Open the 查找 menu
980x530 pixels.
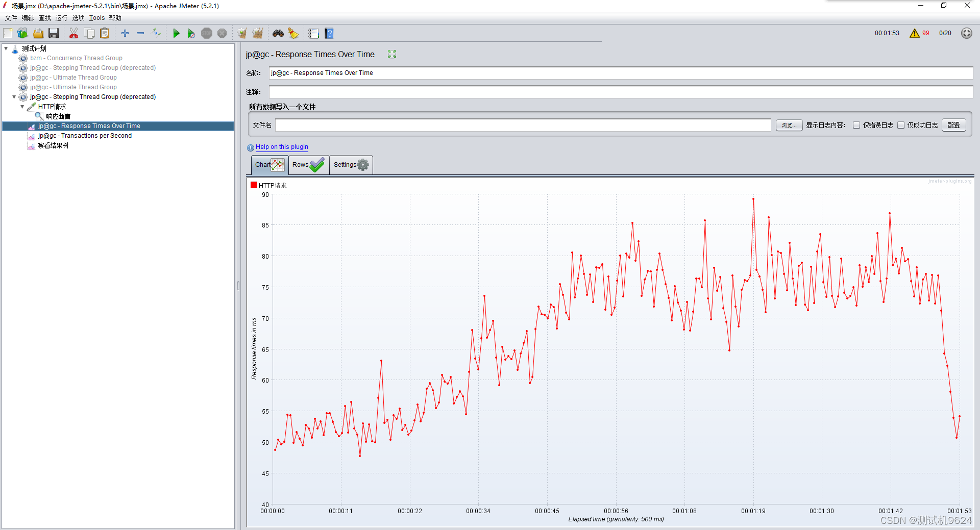pyautogui.click(x=45, y=18)
